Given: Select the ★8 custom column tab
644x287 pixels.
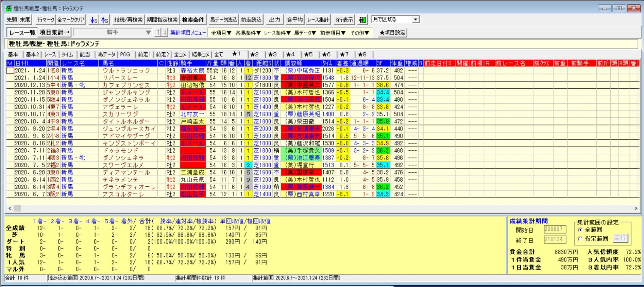Looking at the screenshot, I should 362,54.
